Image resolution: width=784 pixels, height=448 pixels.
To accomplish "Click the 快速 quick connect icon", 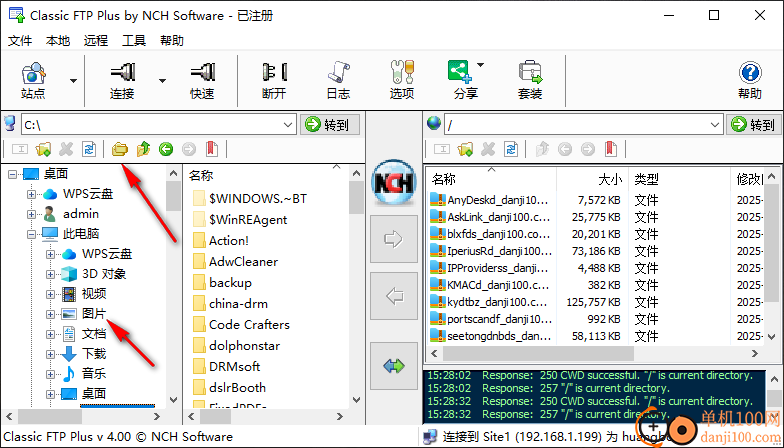I will pyautogui.click(x=202, y=80).
